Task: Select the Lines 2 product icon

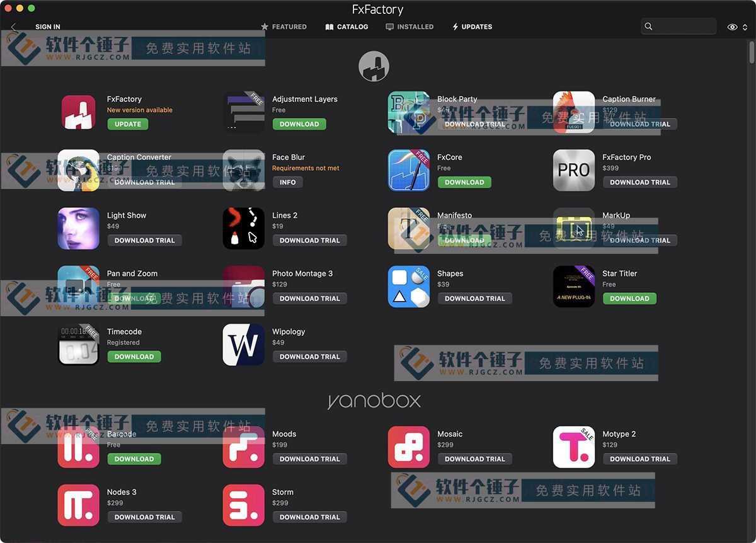Action: 244,228
